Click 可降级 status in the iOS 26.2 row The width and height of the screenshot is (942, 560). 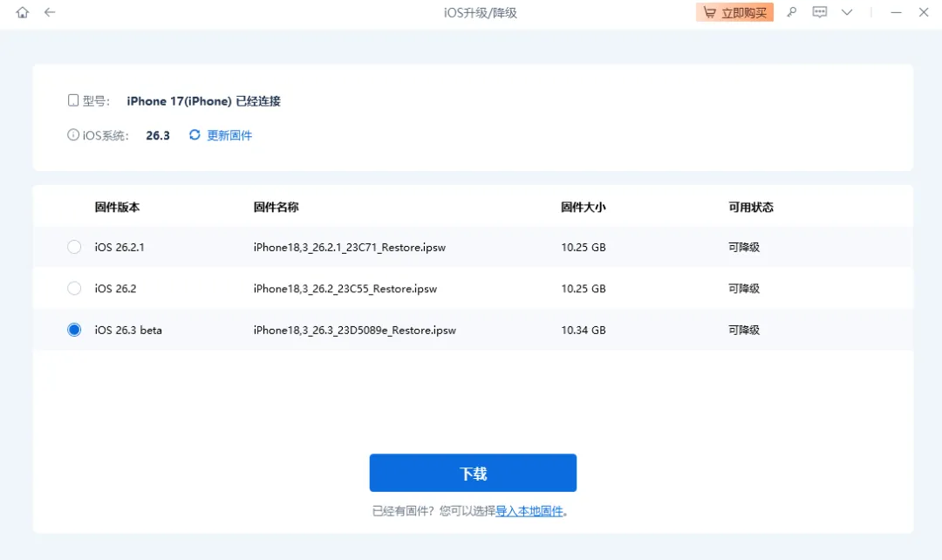pos(744,289)
